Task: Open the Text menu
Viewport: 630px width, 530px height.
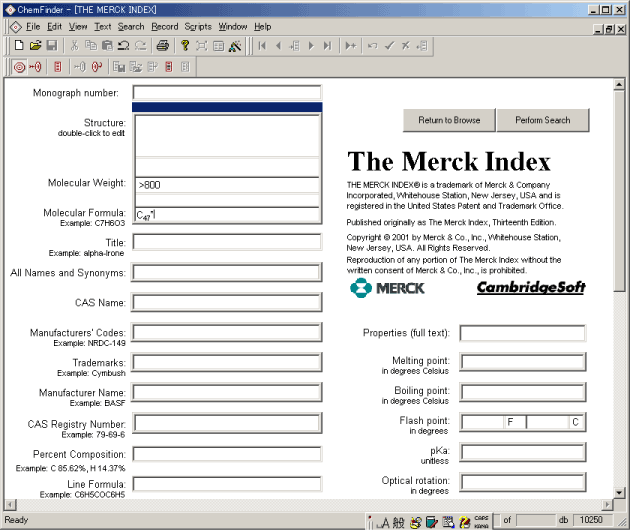Action: (x=102, y=27)
